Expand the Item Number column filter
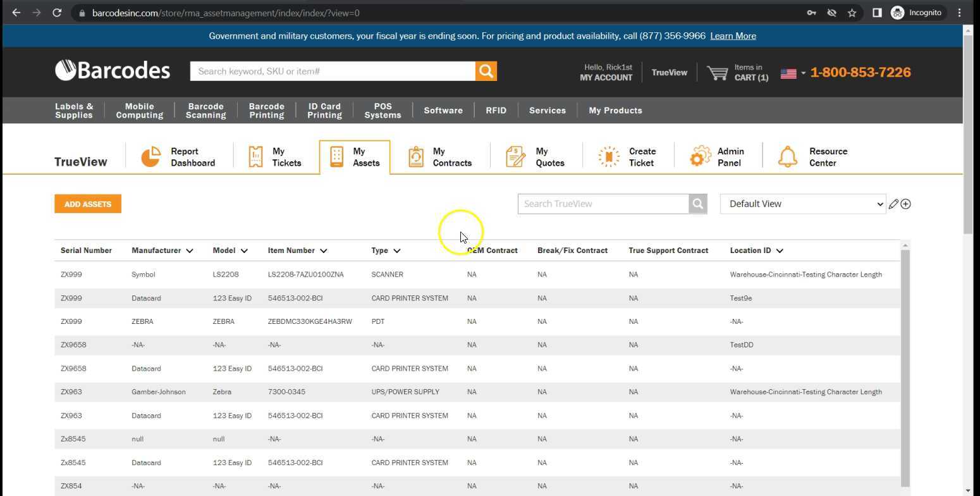980x496 pixels. click(x=323, y=251)
